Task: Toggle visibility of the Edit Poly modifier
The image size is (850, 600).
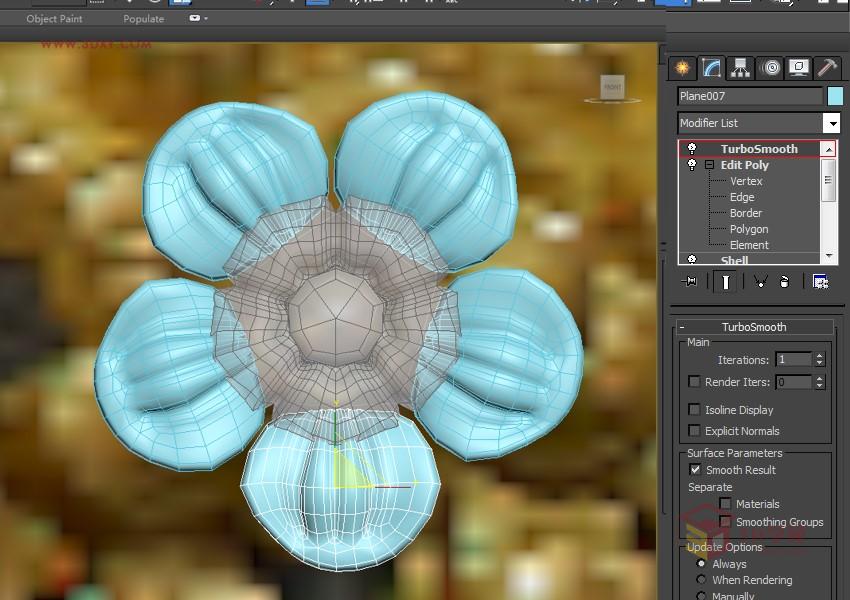Action: pyautogui.click(x=691, y=165)
